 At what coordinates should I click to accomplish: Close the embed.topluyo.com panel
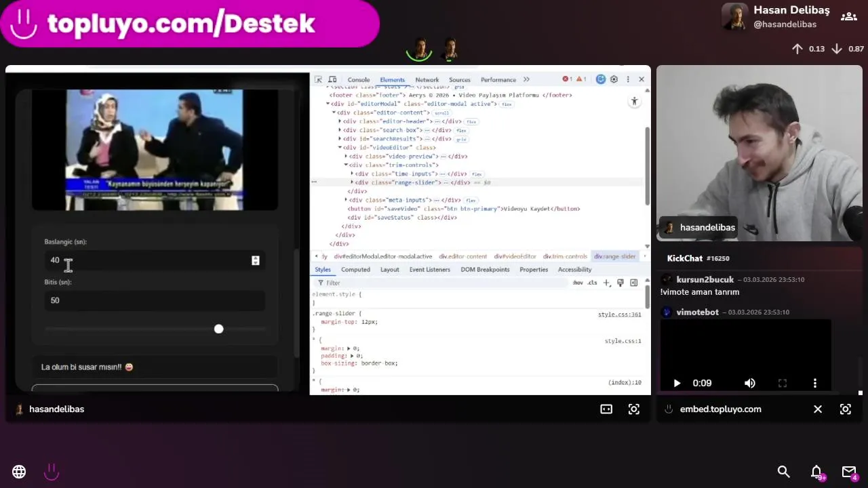click(x=818, y=409)
